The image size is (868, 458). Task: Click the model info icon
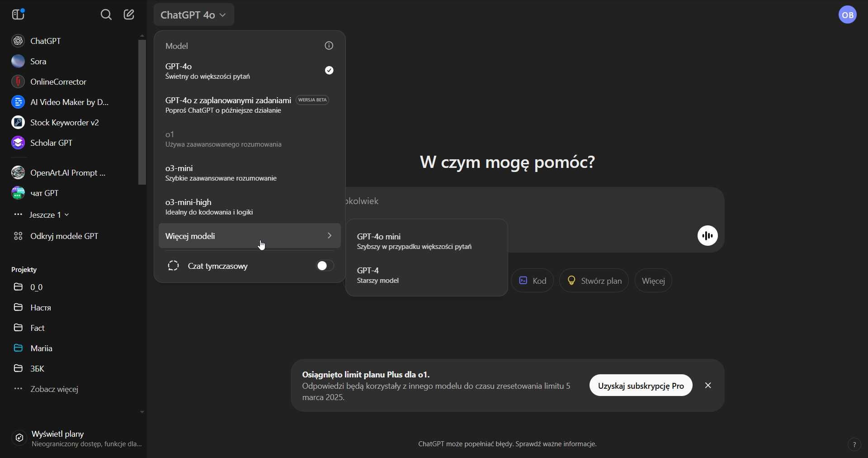pos(329,46)
